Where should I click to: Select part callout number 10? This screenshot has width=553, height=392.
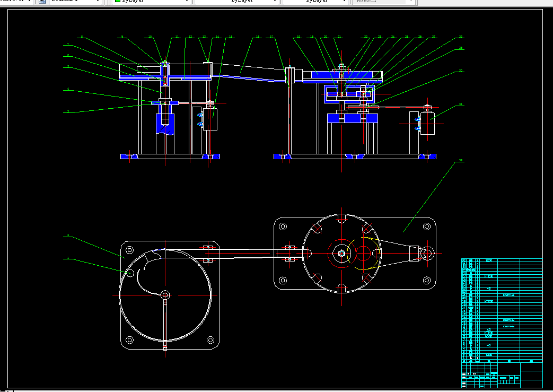point(150,37)
